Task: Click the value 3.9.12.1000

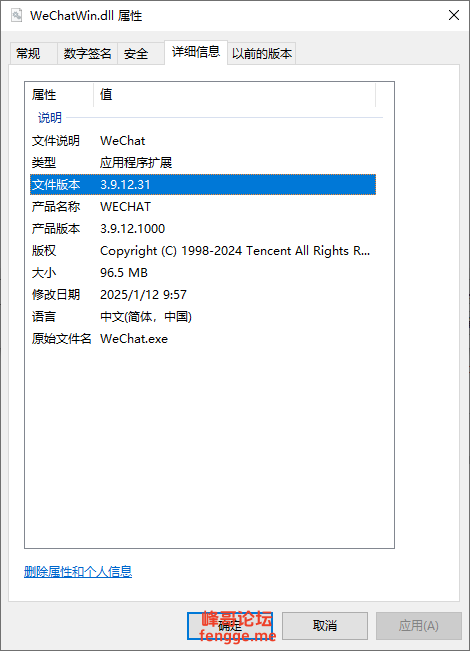Action: (x=132, y=229)
